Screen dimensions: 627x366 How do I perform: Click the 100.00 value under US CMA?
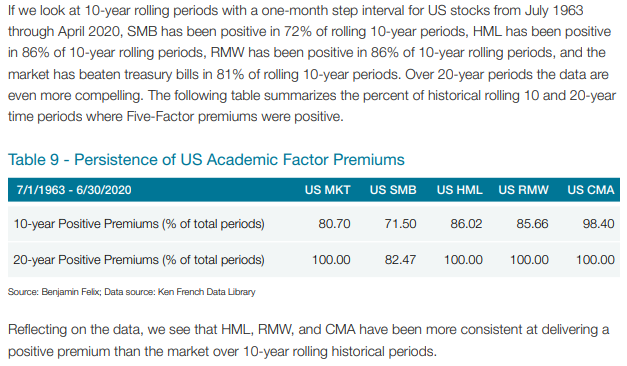pos(595,260)
